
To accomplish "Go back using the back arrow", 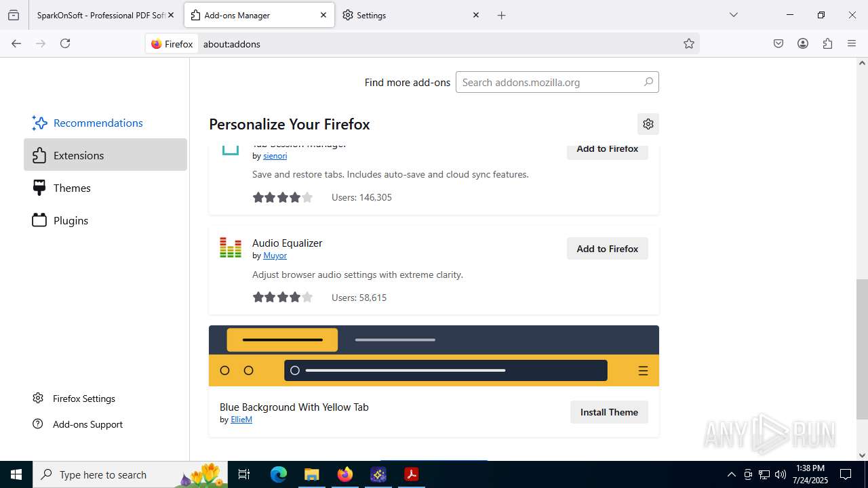I will click(16, 43).
